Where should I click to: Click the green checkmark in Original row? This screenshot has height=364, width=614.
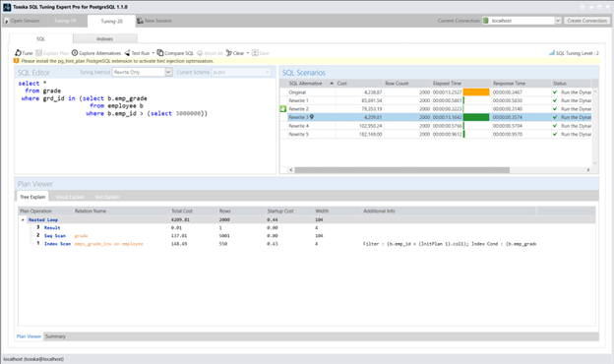[555, 91]
